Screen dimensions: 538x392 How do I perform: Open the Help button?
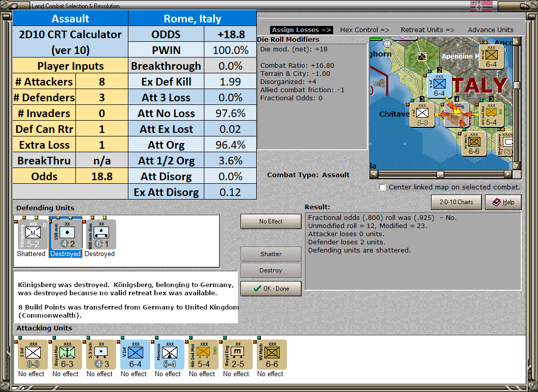[503, 202]
